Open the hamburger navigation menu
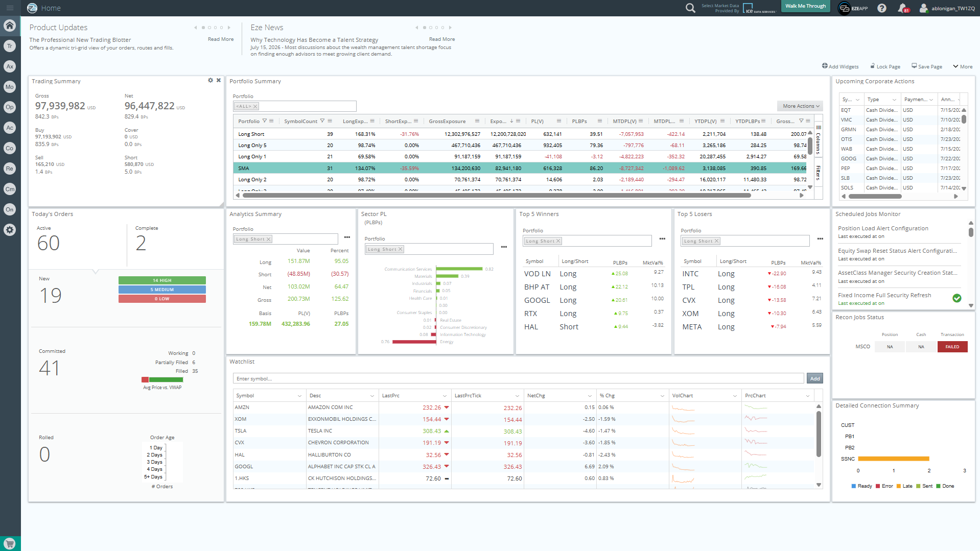Viewport: 980px width, 551px height. [x=10, y=8]
